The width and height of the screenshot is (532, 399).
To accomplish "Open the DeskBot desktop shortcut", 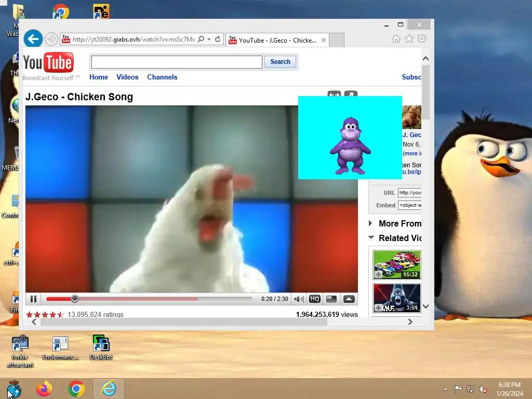I will pyautogui.click(x=101, y=348).
